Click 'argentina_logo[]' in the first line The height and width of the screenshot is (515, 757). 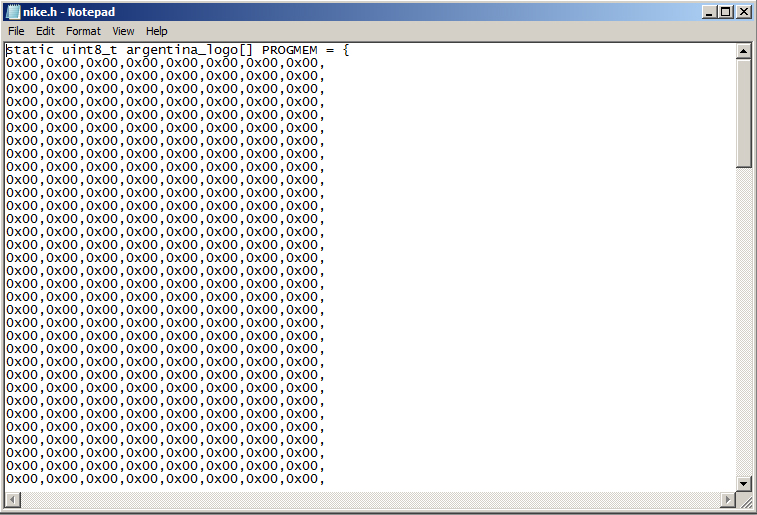click(189, 50)
